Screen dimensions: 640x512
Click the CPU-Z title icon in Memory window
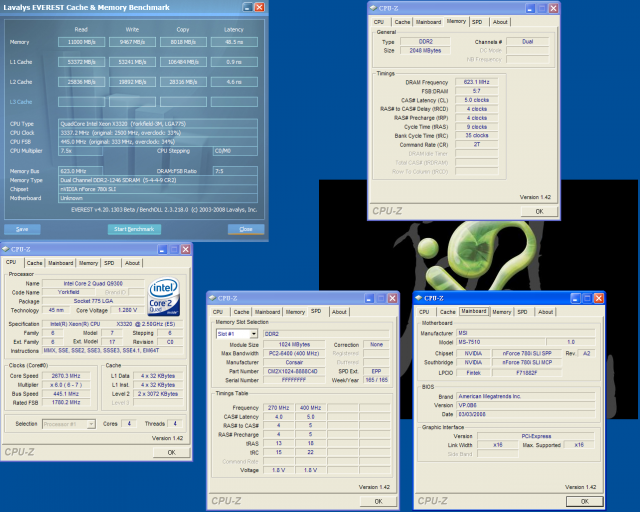tap(373, 8)
